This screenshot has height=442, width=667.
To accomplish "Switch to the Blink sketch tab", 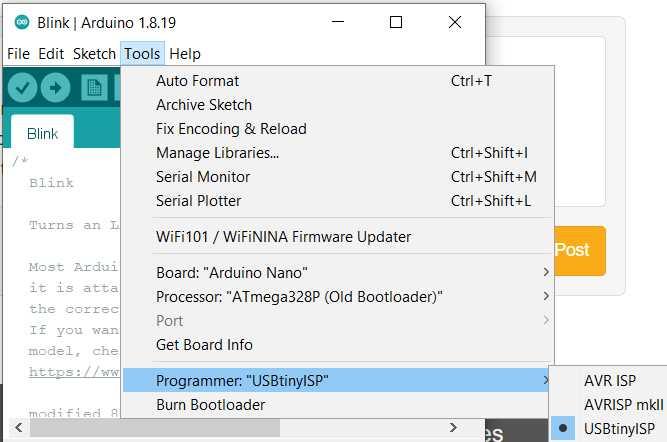I will tap(42, 133).
